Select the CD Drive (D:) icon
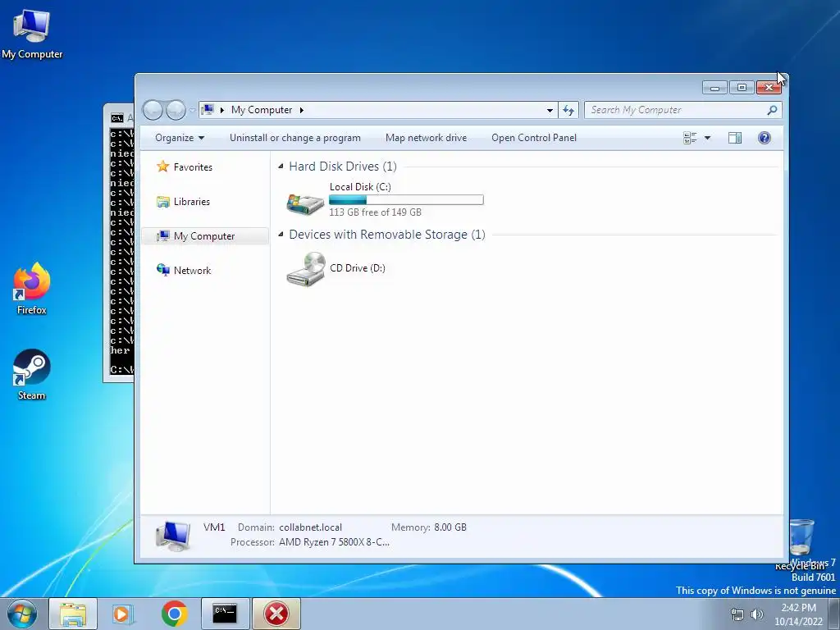The height and width of the screenshot is (630, 840). pos(305,269)
